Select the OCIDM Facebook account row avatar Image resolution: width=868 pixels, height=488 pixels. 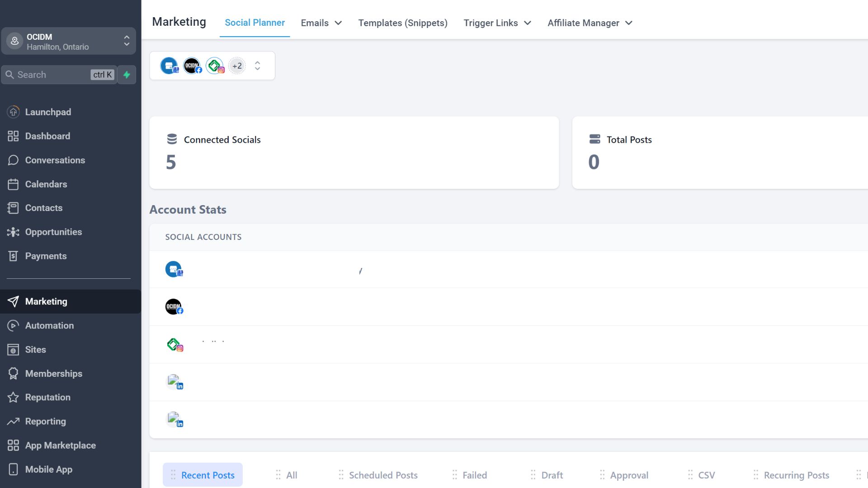pyautogui.click(x=174, y=307)
